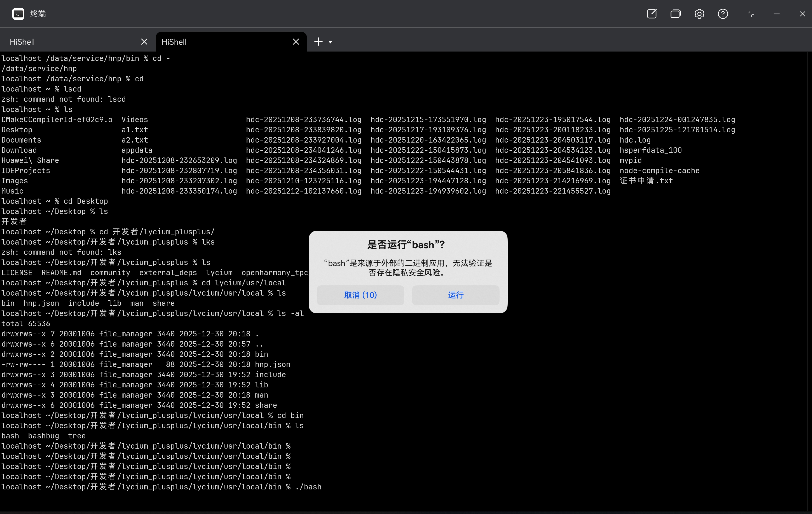Click the dialog title 是否运行“bash”?
This screenshot has height=514, width=812.
[406, 245]
